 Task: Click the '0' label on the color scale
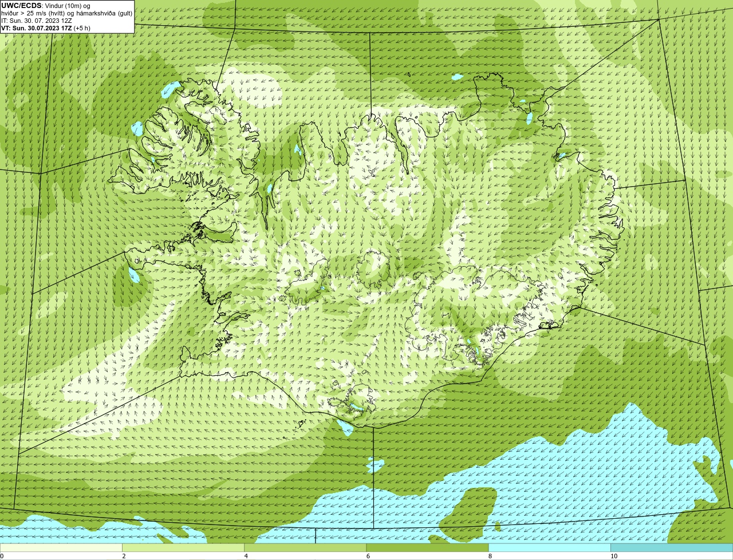click(x=2, y=556)
